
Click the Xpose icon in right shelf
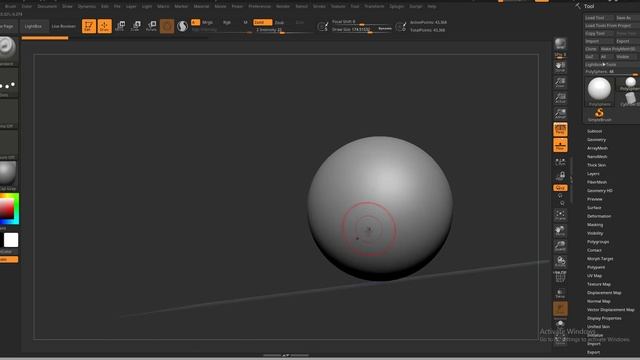click(560, 340)
